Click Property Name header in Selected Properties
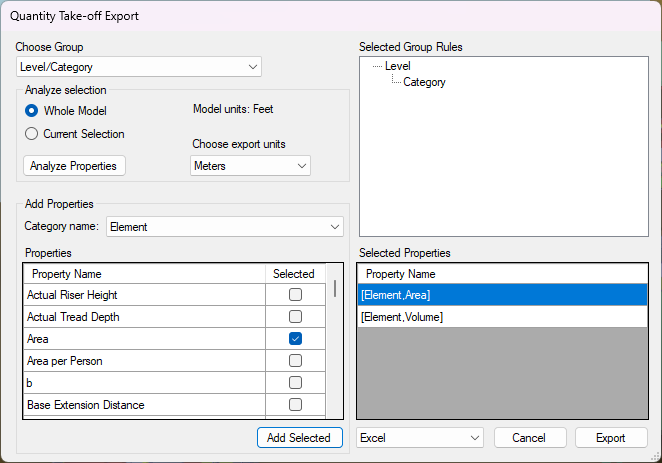662x463 pixels. point(502,274)
